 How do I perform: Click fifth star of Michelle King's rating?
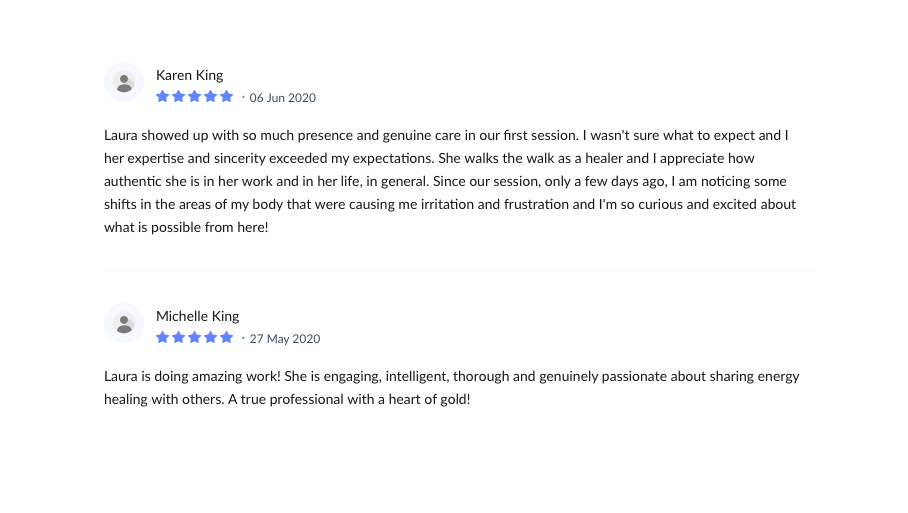click(x=227, y=338)
